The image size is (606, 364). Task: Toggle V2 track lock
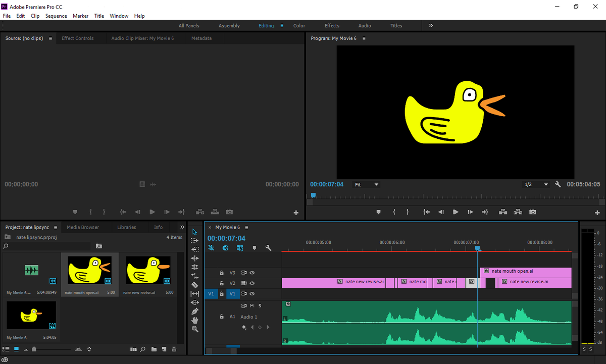coord(221,283)
